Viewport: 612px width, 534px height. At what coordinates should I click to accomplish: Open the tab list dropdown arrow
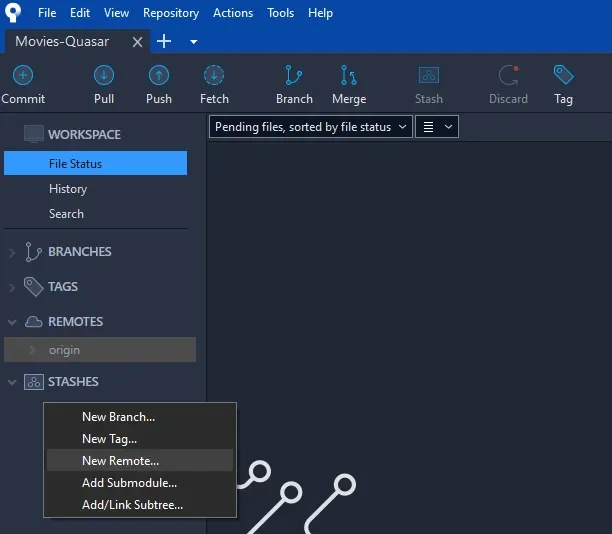click(193, 42)
